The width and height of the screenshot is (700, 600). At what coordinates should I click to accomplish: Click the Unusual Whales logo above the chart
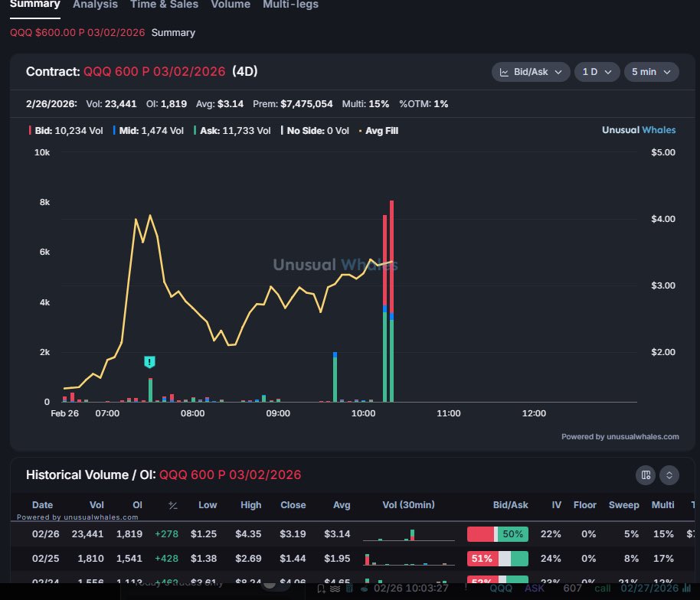pyautogui.click(x=639, y=130)
